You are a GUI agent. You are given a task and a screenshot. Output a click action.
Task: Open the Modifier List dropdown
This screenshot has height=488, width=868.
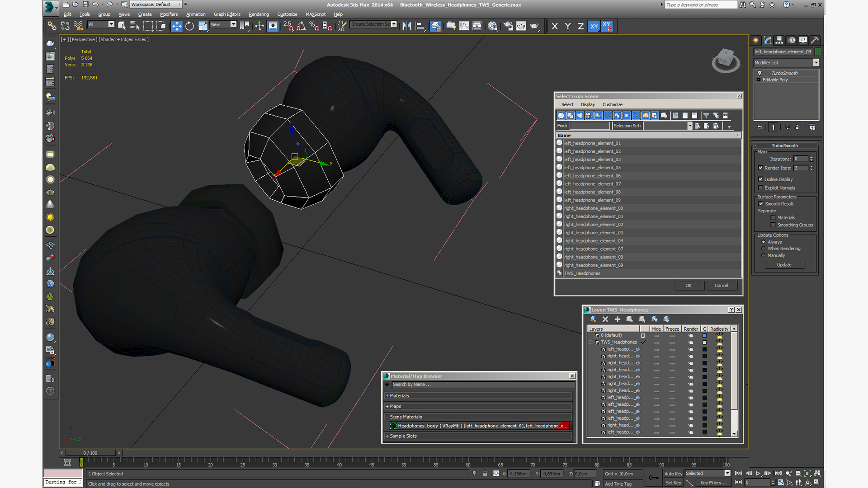[x=786, y=63]
